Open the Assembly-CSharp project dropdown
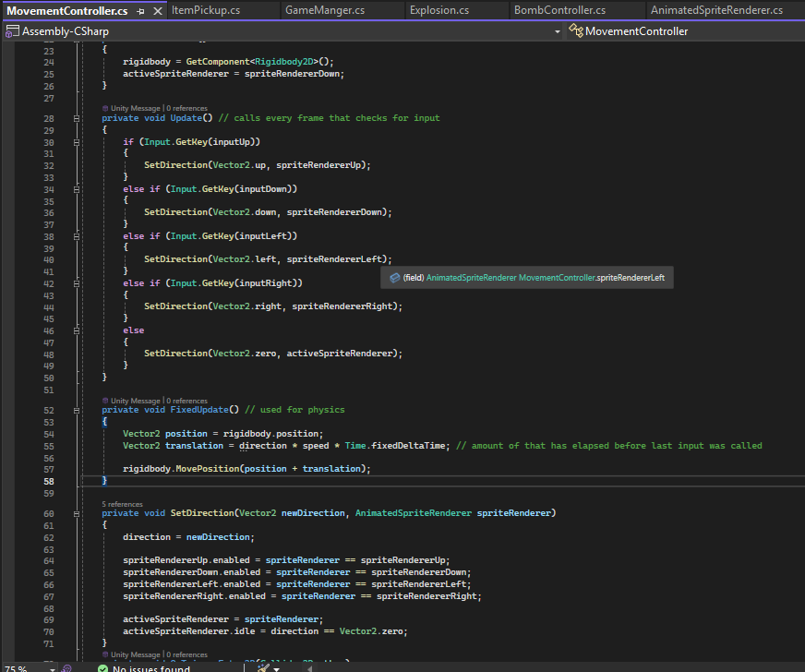The image size is (805, 672). [558, 31]
